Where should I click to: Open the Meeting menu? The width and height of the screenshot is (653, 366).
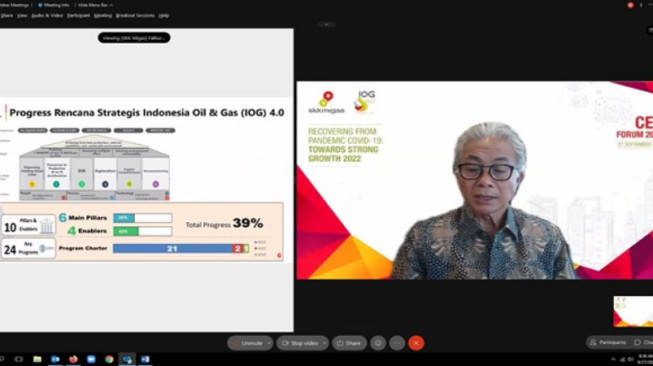point(103,15)
